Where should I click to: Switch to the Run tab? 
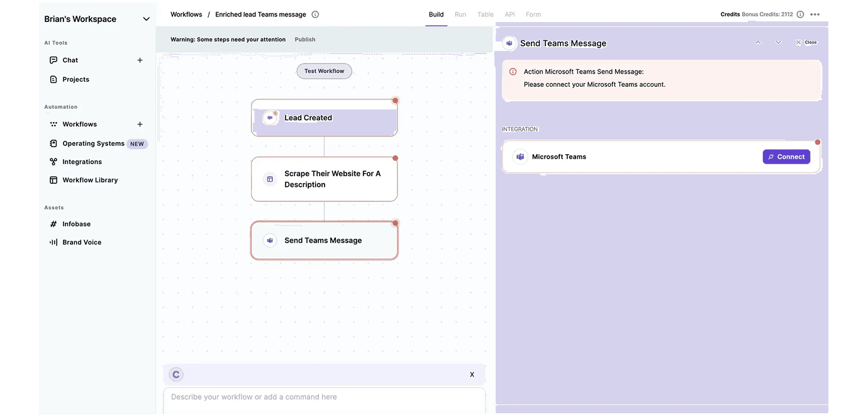click(x=460, y=14)
